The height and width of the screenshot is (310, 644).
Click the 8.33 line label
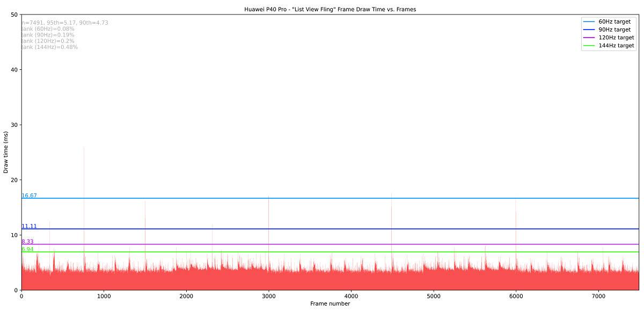pos(27,242)
